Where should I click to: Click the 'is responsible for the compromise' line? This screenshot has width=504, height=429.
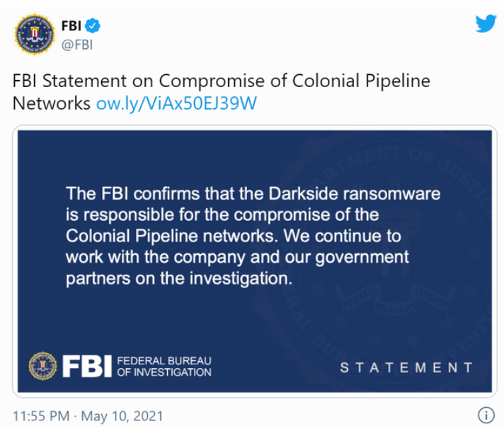[x=222, y=214]
